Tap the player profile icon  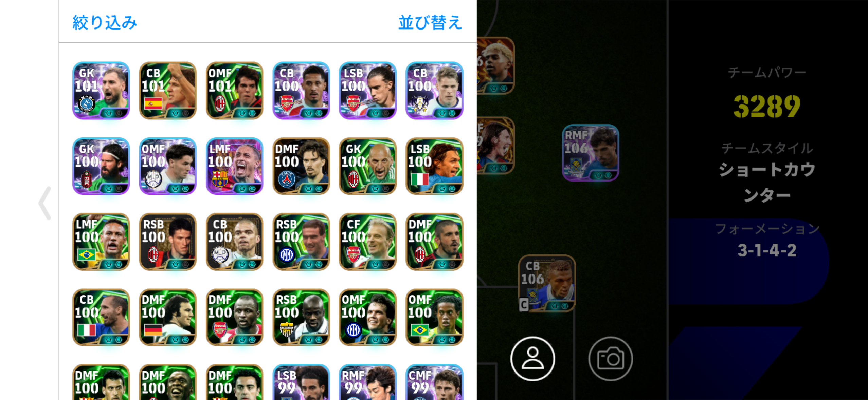[532, 359]
